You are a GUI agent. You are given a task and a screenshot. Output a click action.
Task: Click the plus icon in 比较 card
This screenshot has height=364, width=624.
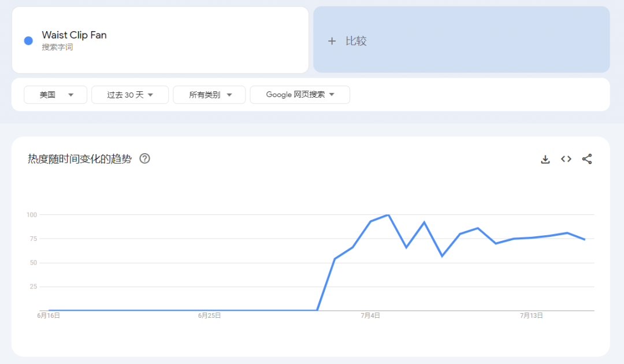332,41
